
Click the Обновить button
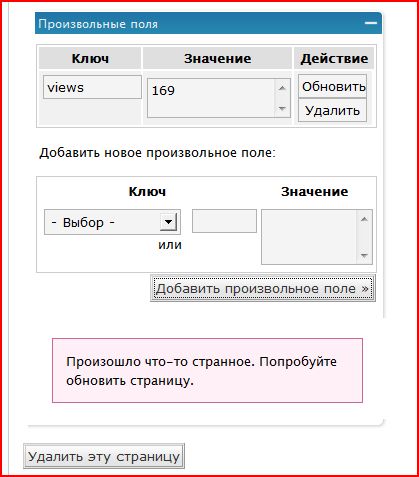pyautogui.click(x=332, y=86)
